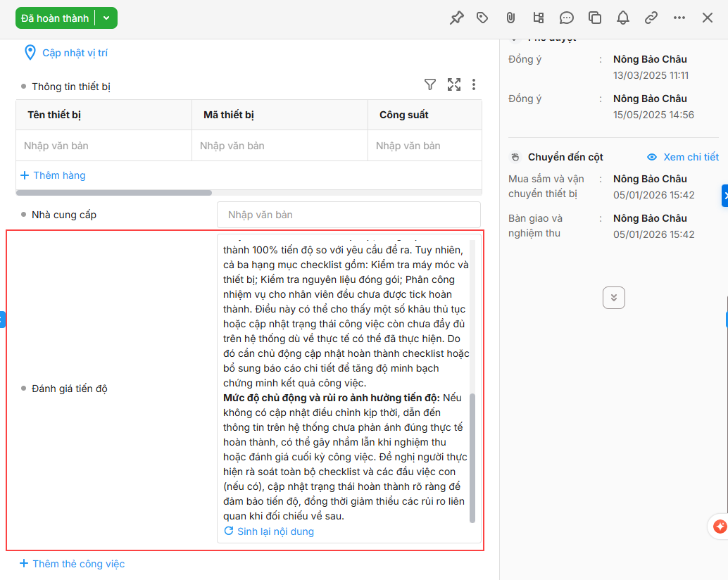Open the comments chat bubble icon
Image resolution: width=728 pixels, height=580 pixels.
pos(567,18)
